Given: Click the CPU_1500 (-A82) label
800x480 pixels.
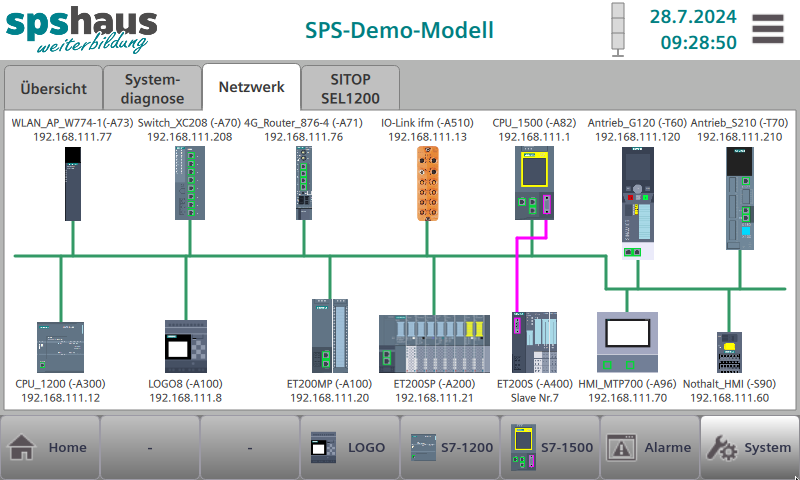Looking at the screenshot, I should [534, 123].
